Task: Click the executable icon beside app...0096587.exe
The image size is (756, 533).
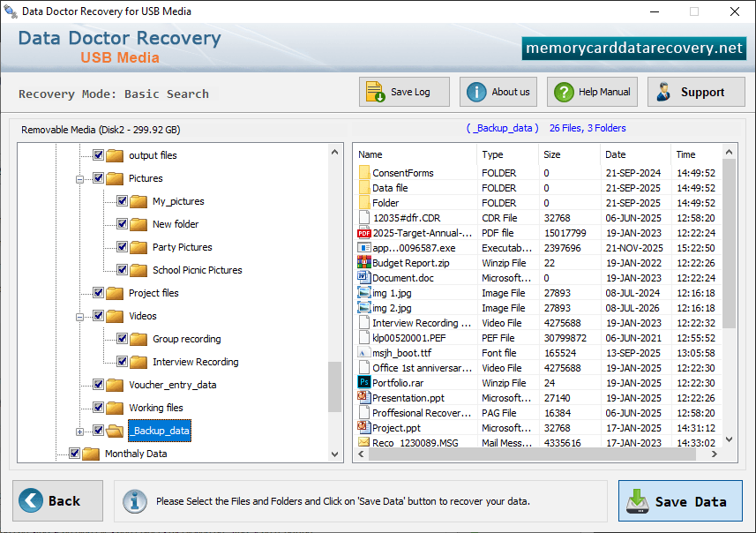Action: click(x=363, y=247)
